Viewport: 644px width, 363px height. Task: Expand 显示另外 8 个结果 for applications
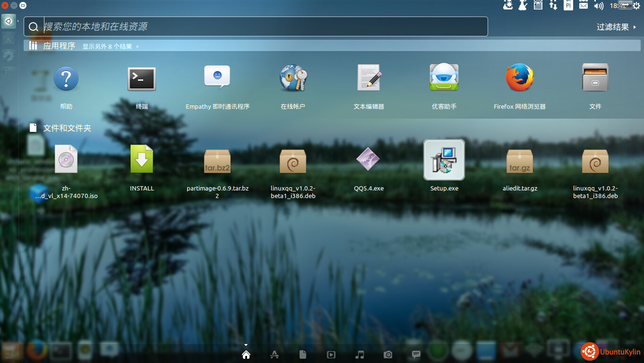click(x=110, y=46)
